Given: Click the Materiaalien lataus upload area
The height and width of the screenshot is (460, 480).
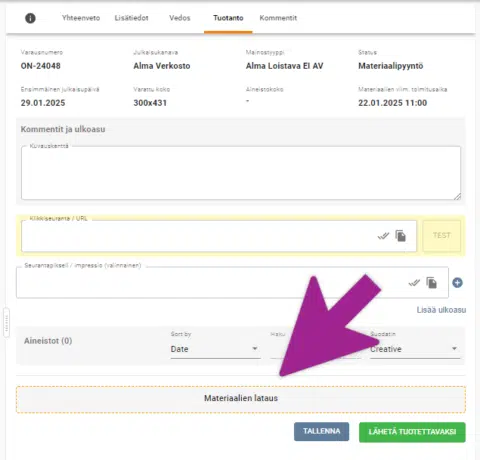Looking at the screenshot, I should 241,399.
